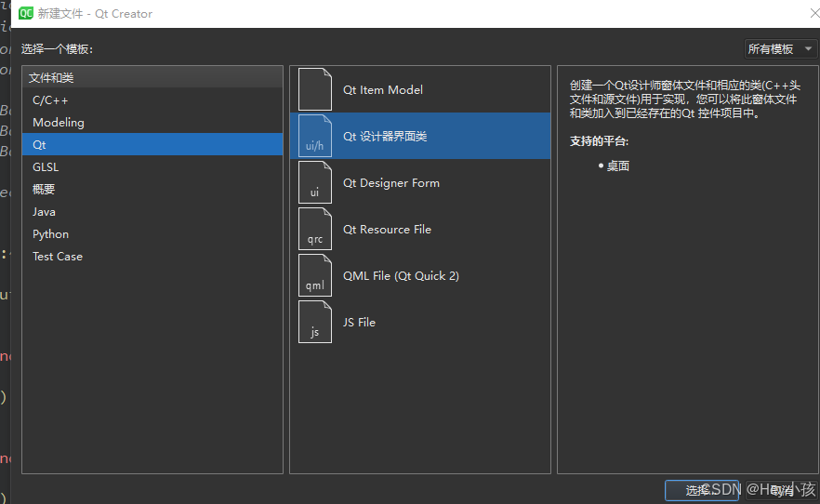
Task: Select the Java category
Action: coord(152,212)
